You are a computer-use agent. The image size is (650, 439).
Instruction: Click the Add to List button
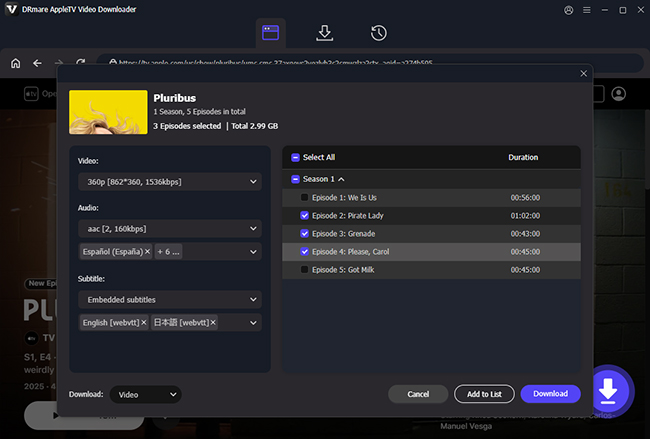click(483, 394)
